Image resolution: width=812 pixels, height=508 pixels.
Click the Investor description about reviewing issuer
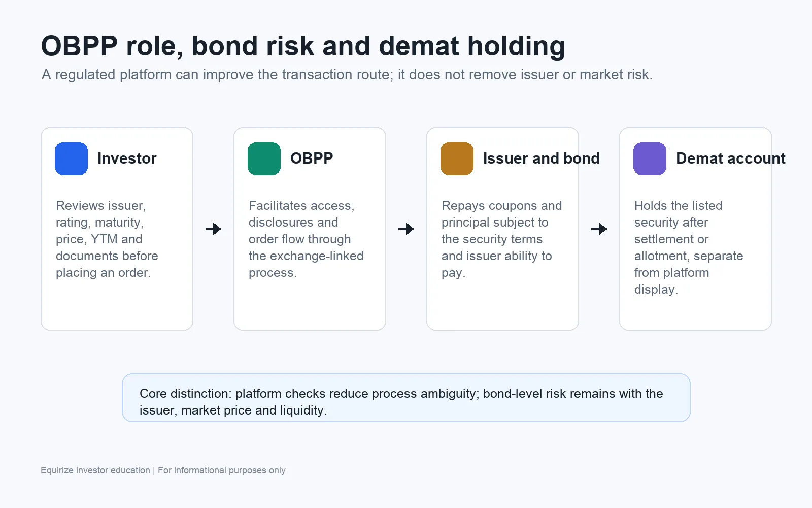tap(107, 239)
